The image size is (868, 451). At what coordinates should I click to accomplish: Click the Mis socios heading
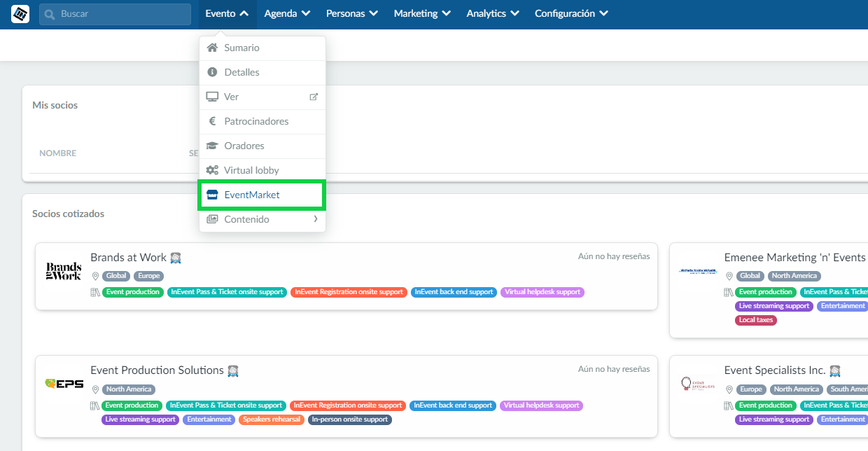[55, 105]
